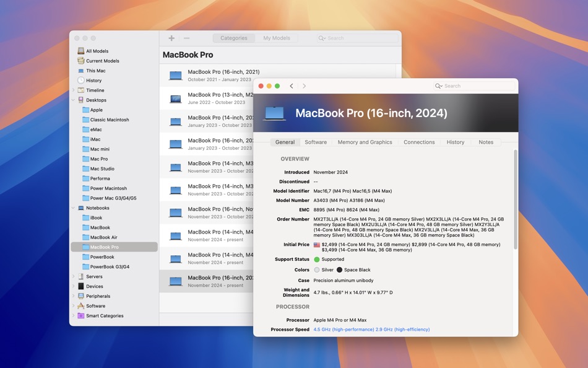This screenshot has width=588, height=368.
Task: Switch to the History tab
Action: (x=456, y=142)
